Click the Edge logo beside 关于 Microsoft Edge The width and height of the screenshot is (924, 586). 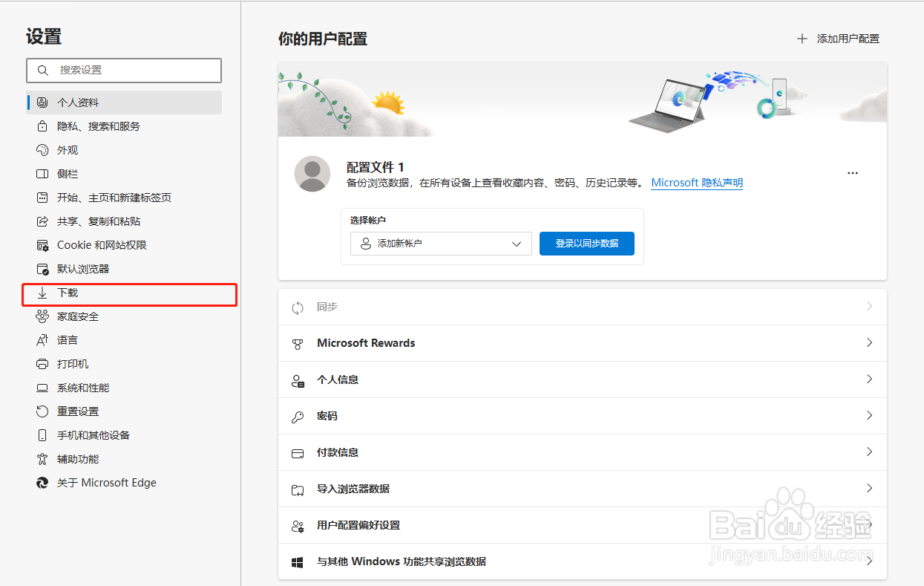point(42,483)
